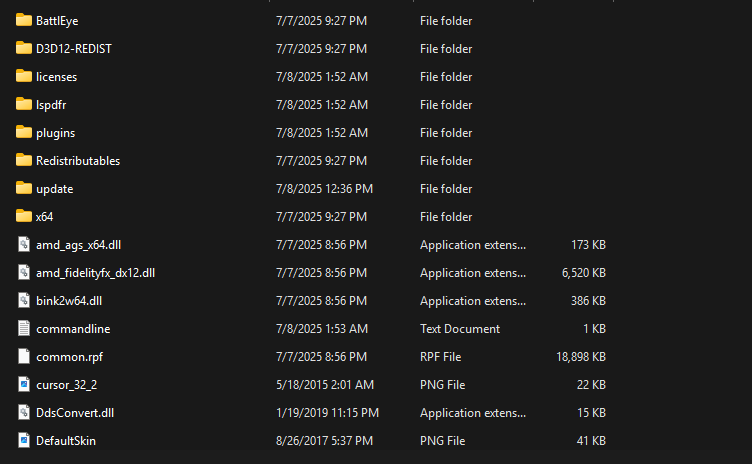Click the x64 folder icon
This screenshot has width=752, height=464.
click(x=25, y=216)
